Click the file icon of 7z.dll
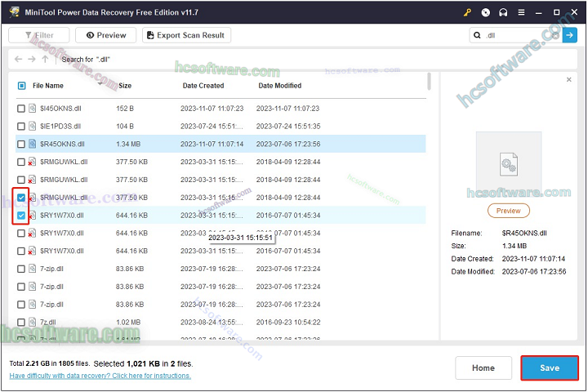Image resolution: width=588 pixels, height=392 pixels. [x=33, y=323]
